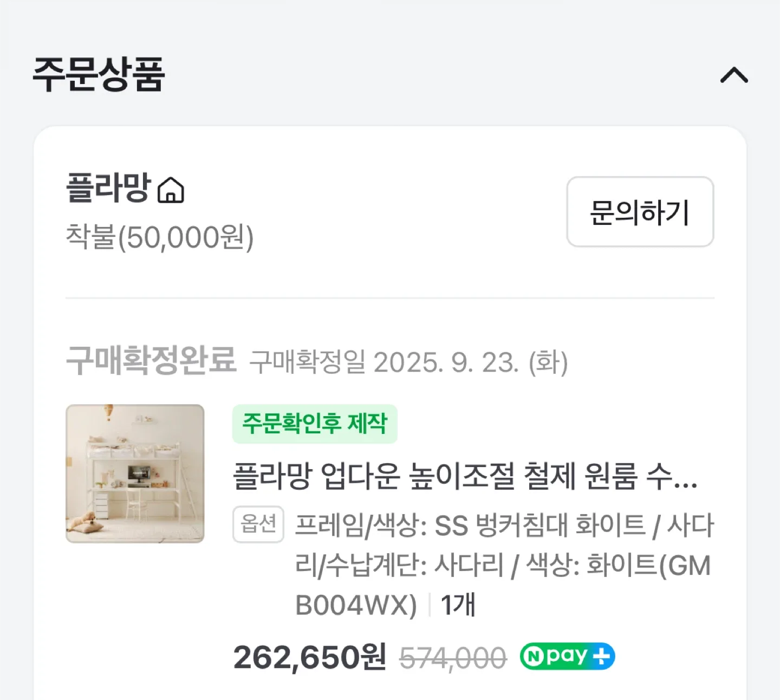The image size is (780, 700).
Task: Click the 착불(50,000원) shipping fee text
Action: (x=159, y=237)
